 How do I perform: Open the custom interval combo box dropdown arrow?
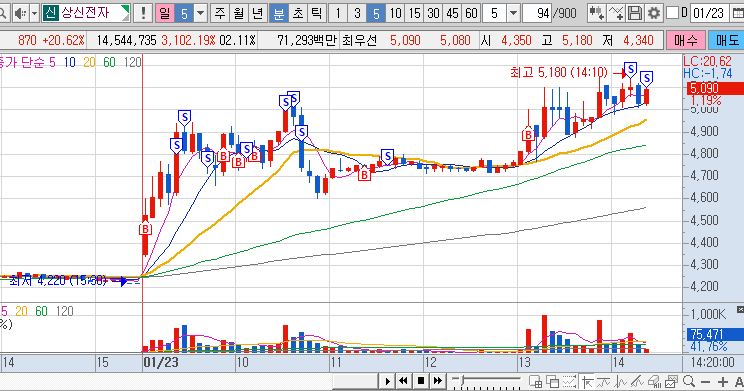click(x=513, y=13)
